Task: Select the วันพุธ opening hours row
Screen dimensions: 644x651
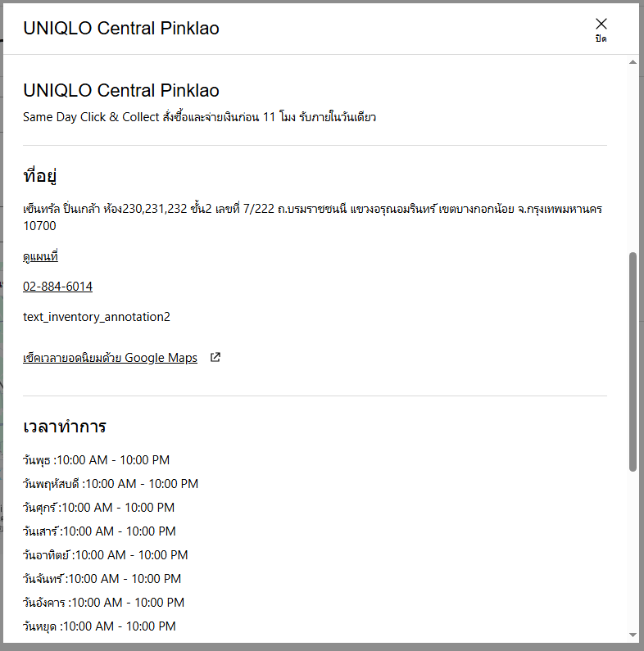Action: coord(97,460)
